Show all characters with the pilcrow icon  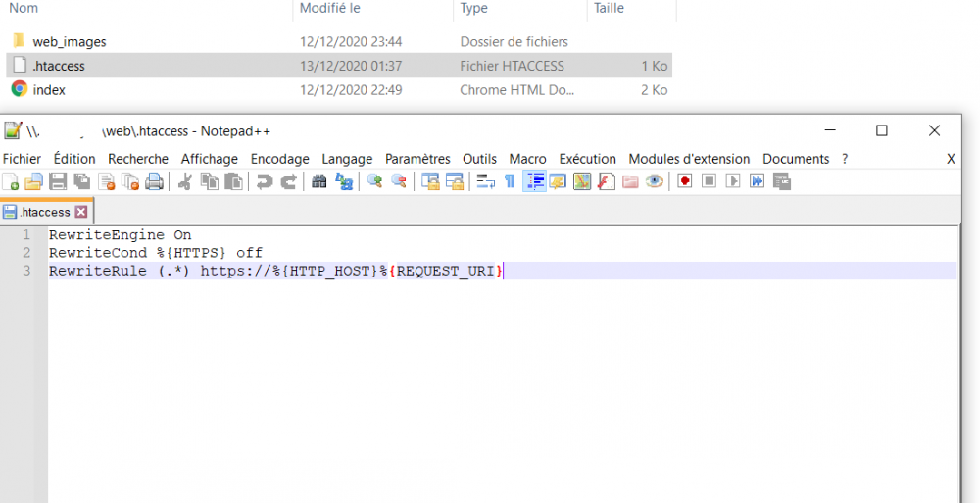pyautogui.click(x=510, y=182)
